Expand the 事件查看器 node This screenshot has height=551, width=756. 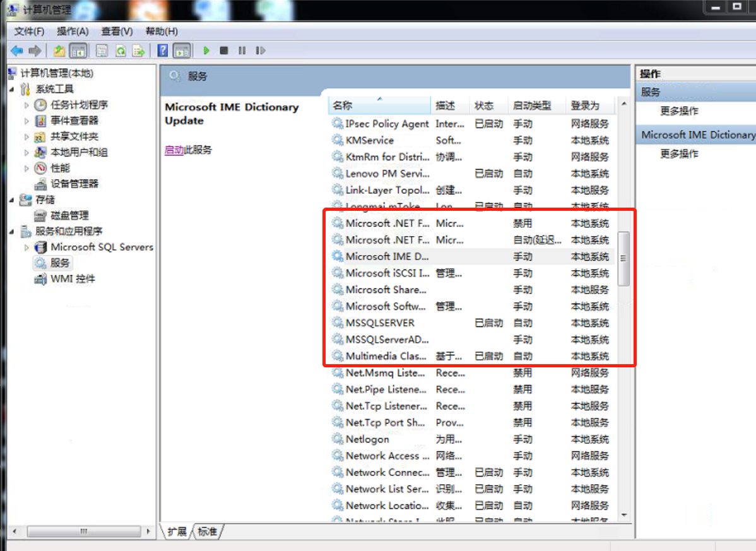coord(27,121)
